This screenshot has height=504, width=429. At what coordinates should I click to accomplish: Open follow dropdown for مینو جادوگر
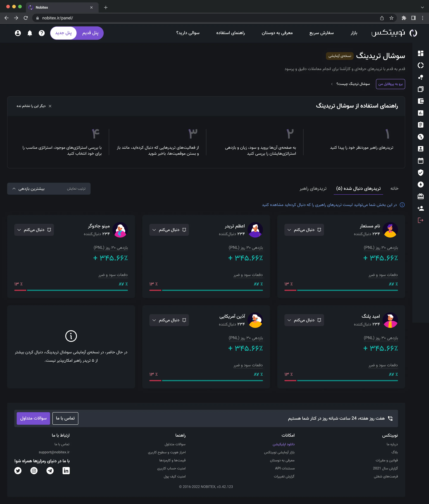pyautogui.click(x=34, y=230)
